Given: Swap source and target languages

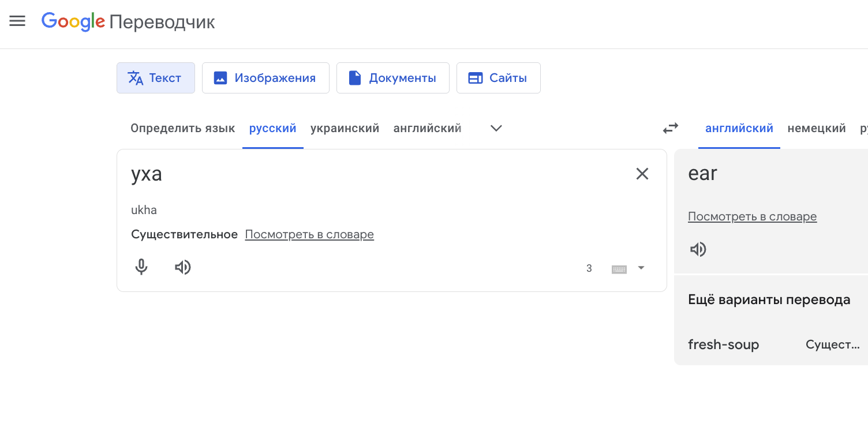Looking at the screenshot, I should click(670, 128).
